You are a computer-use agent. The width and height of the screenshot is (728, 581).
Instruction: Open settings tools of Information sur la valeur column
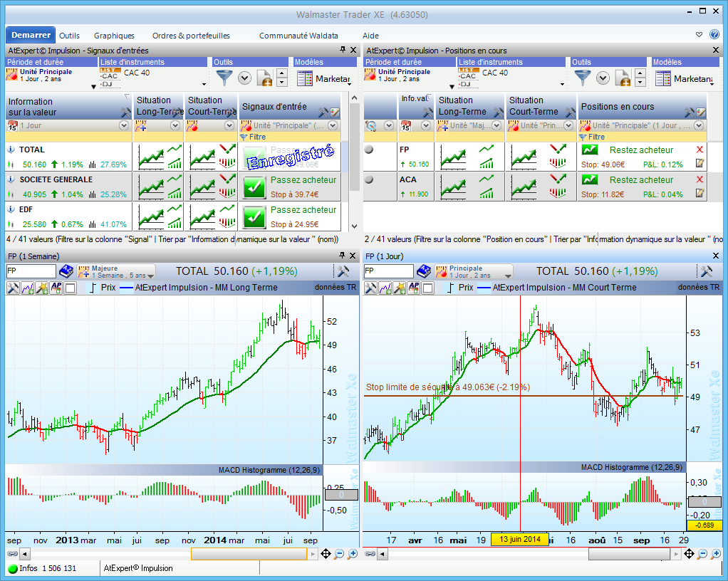point(126,112)
